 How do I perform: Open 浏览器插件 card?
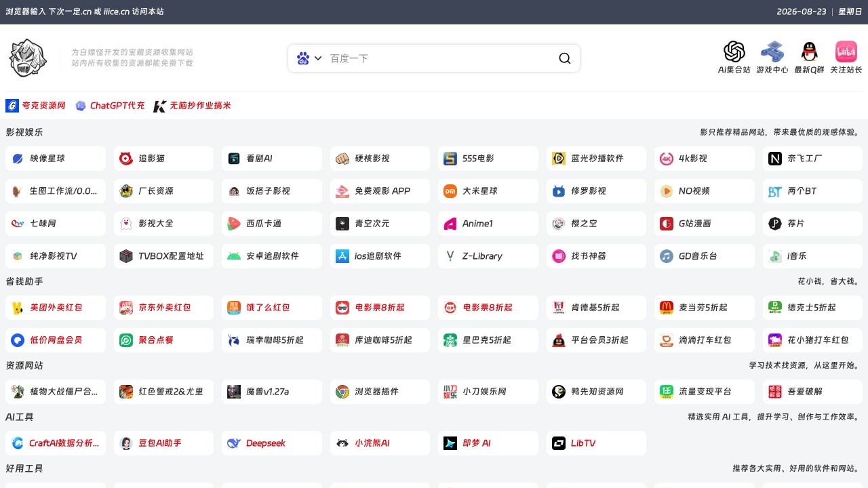[380, 392]
